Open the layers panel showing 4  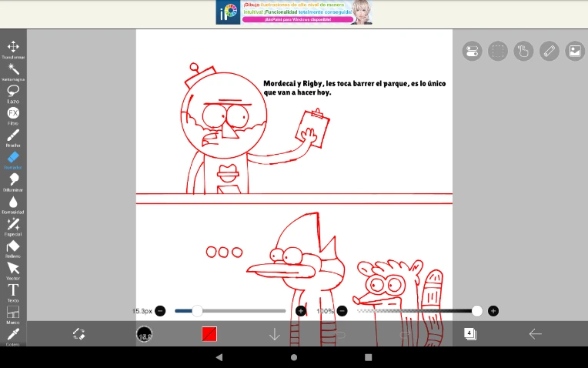tap(470, 334)
